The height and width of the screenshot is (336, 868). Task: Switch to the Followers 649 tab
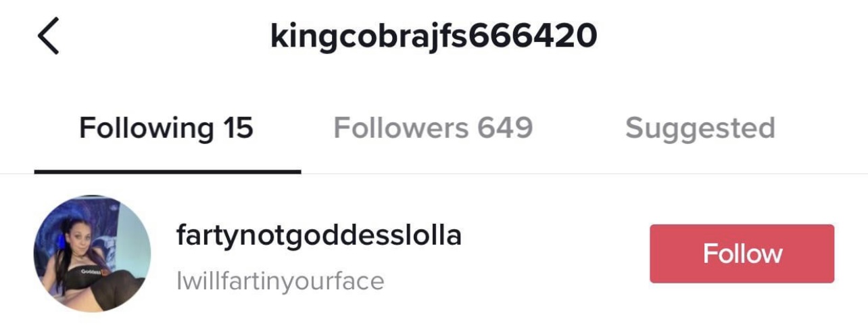pos(433,127)
